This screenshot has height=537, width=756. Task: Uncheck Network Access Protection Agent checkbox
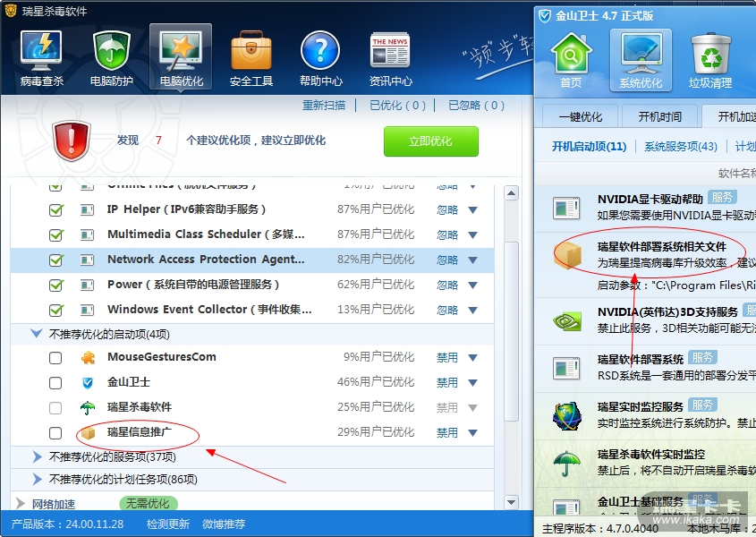pyautogui.click(x=56, y=260)
